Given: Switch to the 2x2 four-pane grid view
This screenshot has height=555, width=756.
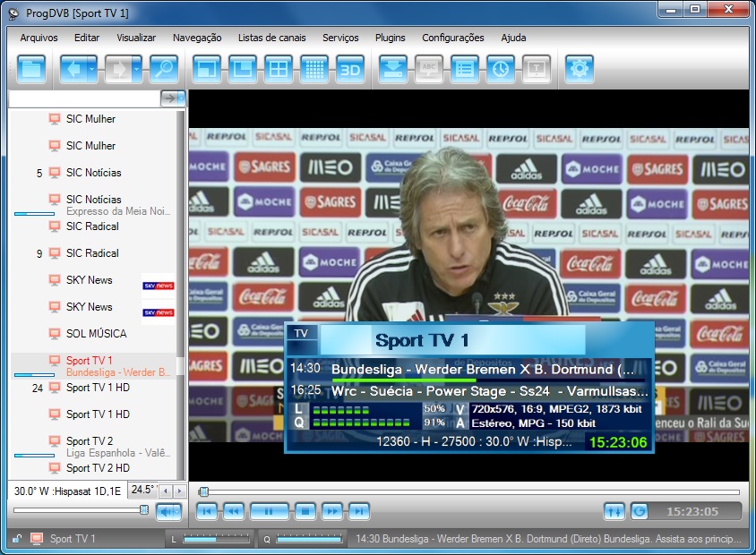Looking at the screenshot, I should point(279,70).
